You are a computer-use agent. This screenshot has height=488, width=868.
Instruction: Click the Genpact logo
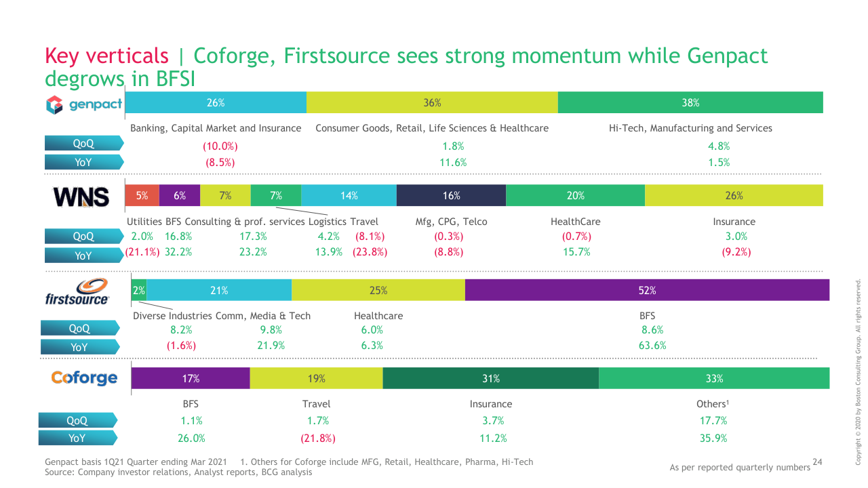[x=84, y=104]
